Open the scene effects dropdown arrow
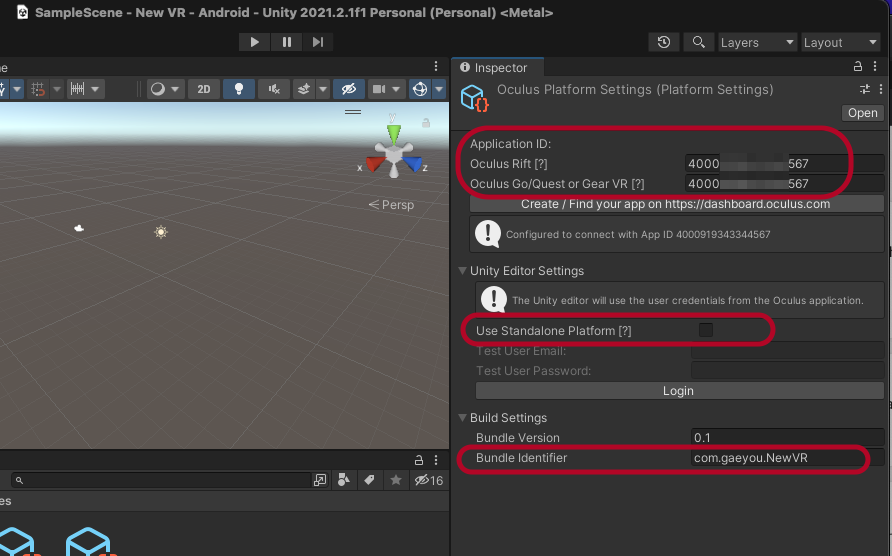This screenshot has width=892, height=556. (x=323, y=89)
